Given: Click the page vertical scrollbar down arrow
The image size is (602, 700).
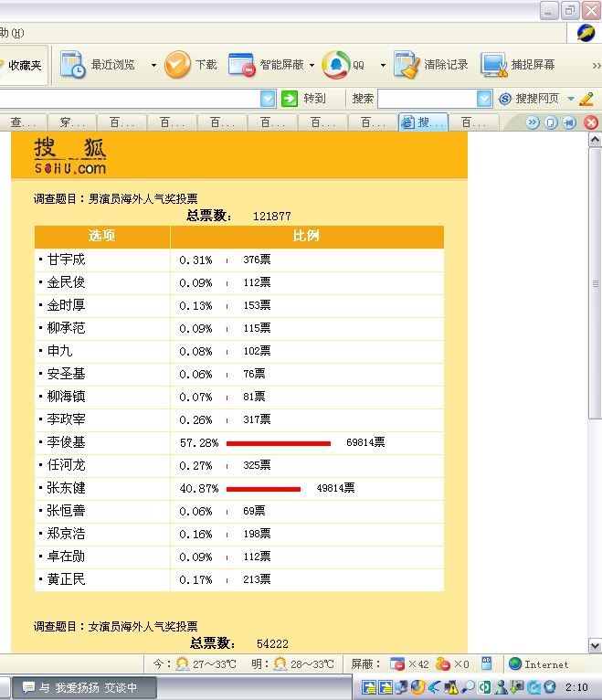Looking at the screenshot, I should tap(595, 645).
